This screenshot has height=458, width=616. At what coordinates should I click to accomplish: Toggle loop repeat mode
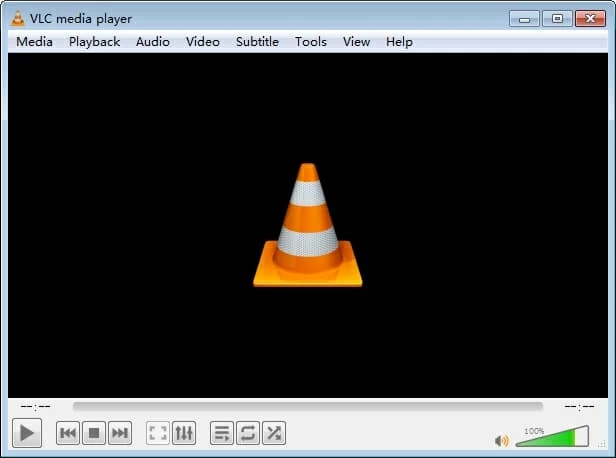click(247, 433)
